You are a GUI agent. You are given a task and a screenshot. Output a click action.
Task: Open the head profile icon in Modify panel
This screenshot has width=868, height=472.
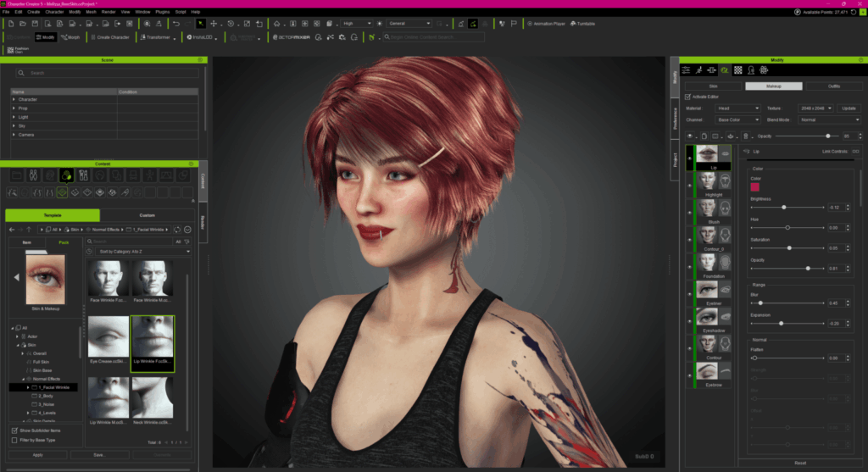[x=751, y=70]
